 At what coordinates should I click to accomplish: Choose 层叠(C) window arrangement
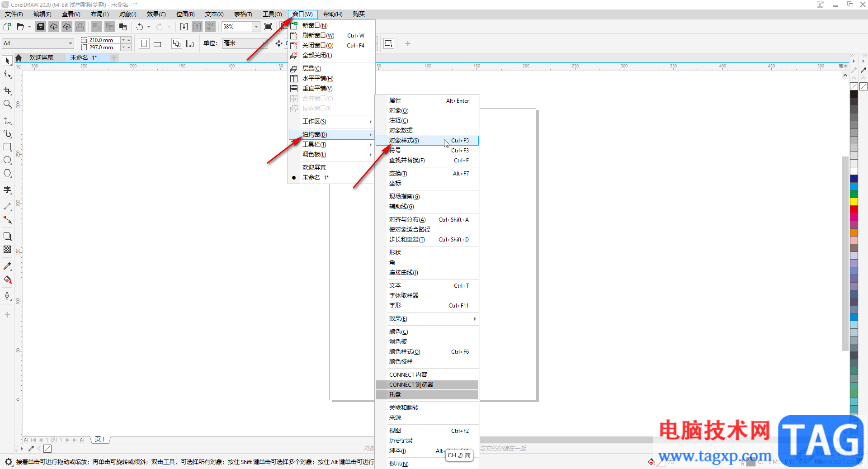tap(332, 69)
